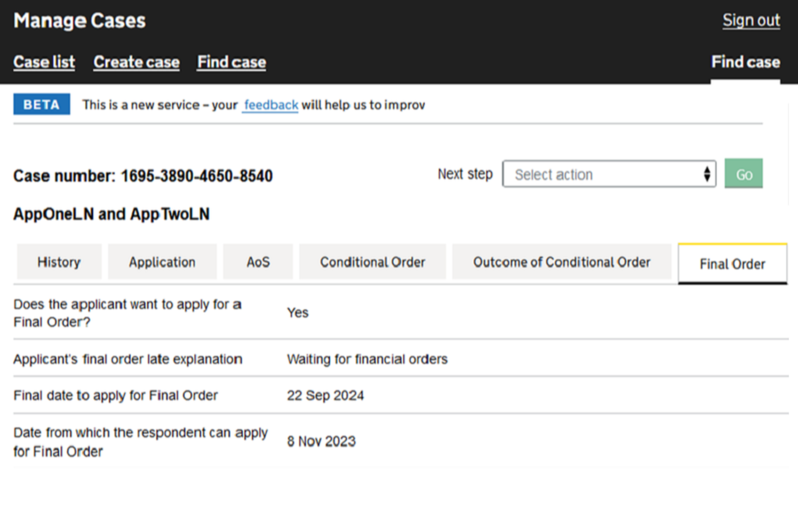The image size is (798, 532).
Task: Click the AppOneLN and AppTwoLN heading
Action: (111, 214)
